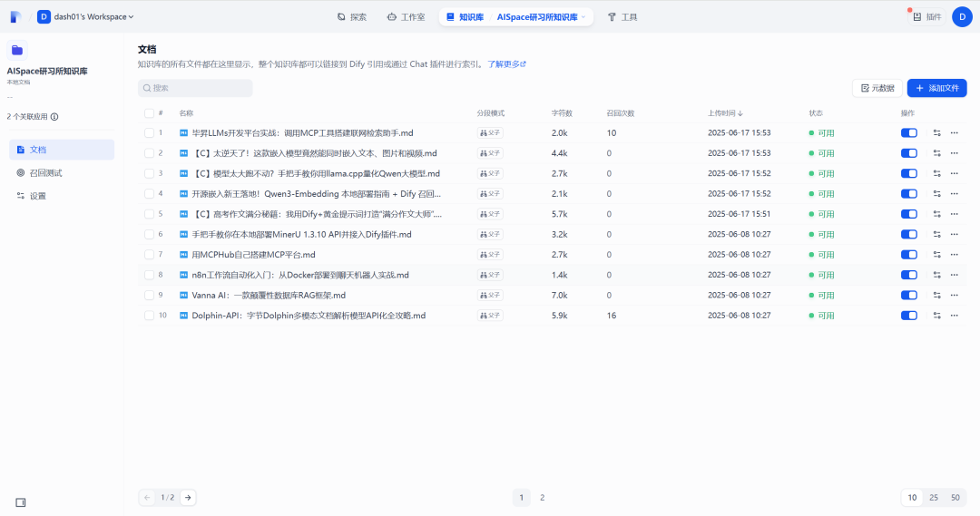
Task: Open more options for Qwen3-Embedding row
Action: pos(955,194)
